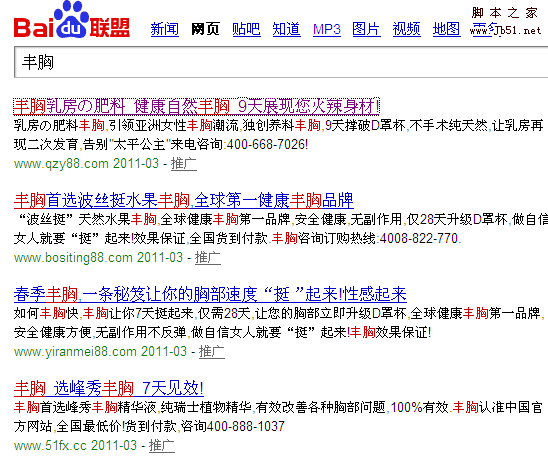Screen dimensions: 548x463
Task: Click 推广 link beside www.bositing88.com
Action: [x=208, y=258]
